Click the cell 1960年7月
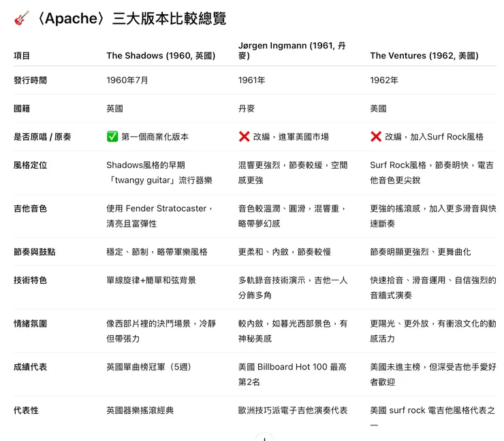The height and width of the screenshot is (441, 504). coord(127,80)
